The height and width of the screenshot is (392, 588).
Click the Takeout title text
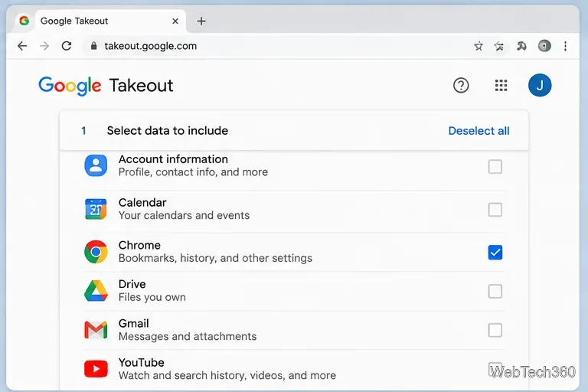point(142,86)
